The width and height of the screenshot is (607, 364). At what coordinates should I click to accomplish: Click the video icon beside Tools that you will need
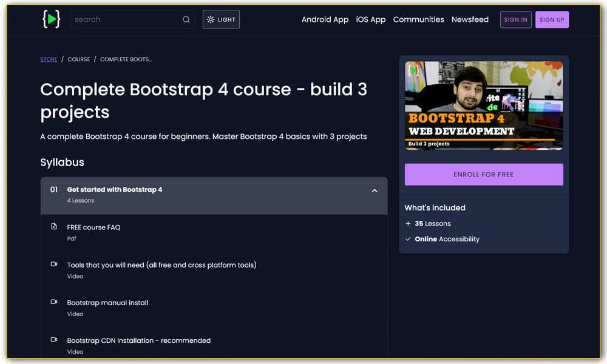tap(54, 264)
